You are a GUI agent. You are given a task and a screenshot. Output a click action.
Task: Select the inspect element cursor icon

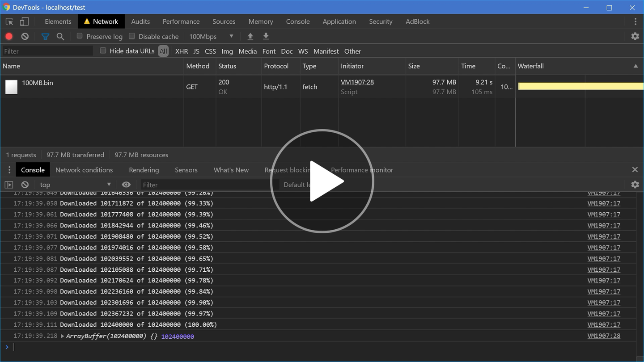tap(8, 21)
